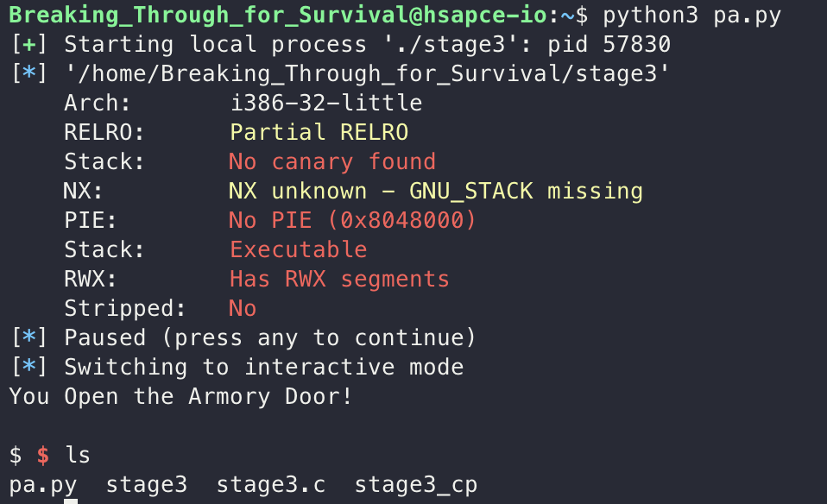The height and width of the screenshot is (504, 827).
Task: Click the 'No canary found' text
Action: (332, 162)
